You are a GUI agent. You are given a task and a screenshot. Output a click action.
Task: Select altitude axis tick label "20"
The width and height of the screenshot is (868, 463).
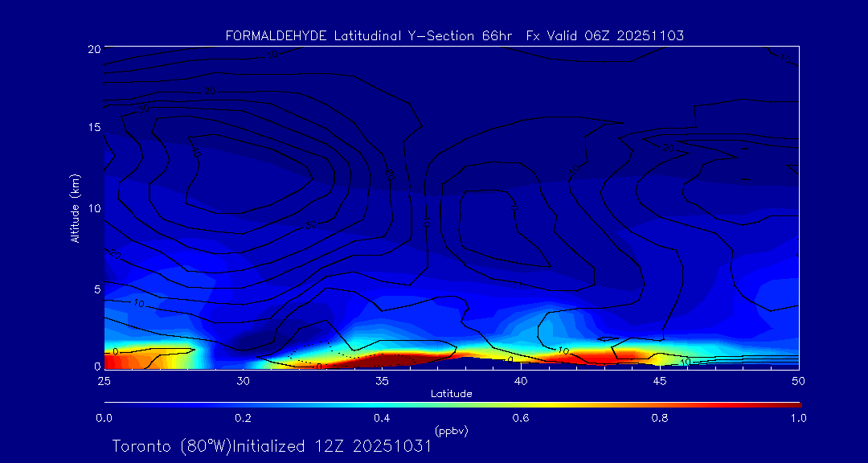(93, 49)
